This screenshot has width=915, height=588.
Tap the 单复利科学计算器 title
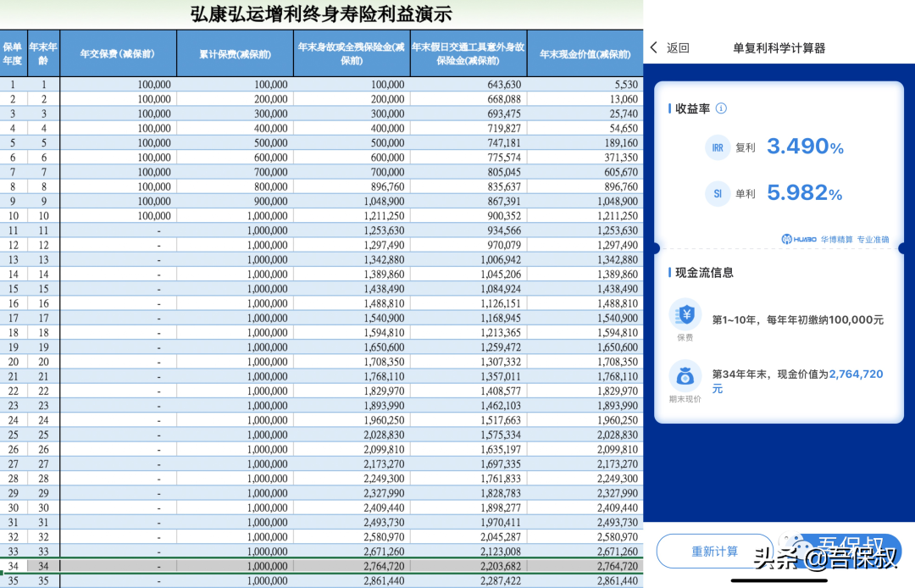click(x=779, y=47)
